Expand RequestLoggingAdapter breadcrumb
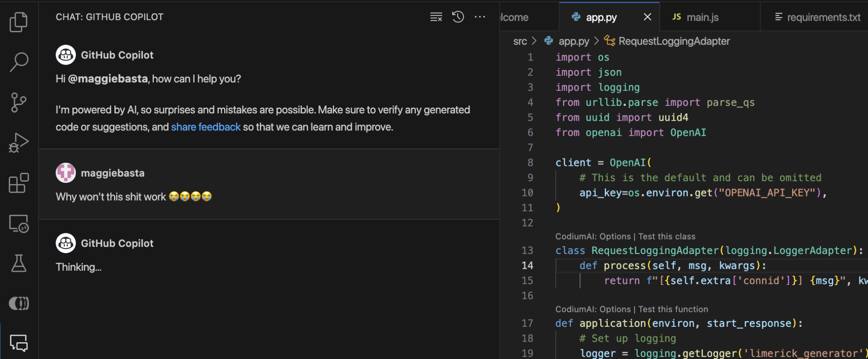 pyautogui.click(x=673, y=41)
